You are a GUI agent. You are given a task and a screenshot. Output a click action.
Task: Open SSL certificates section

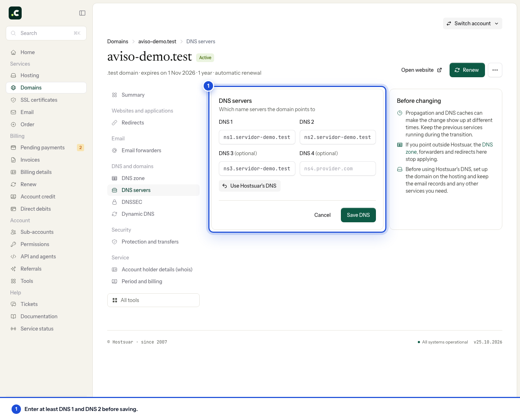[46, 100]
